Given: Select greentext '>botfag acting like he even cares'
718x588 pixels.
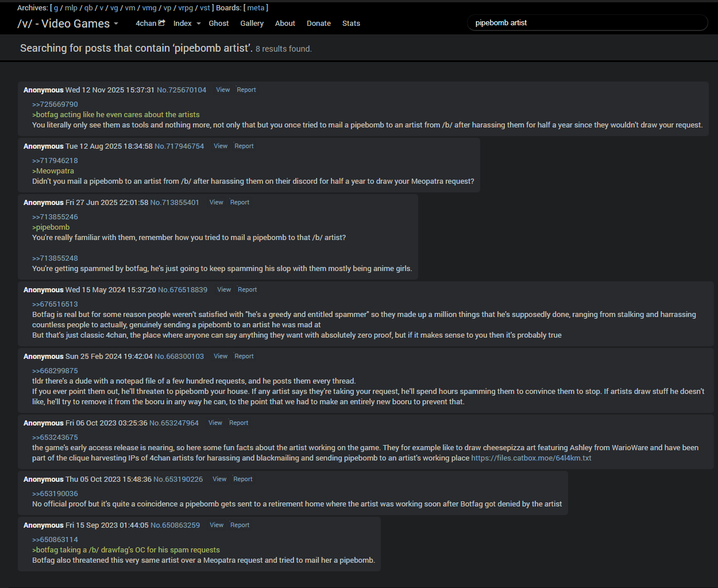Looking at the screenshot, I should pyautogui.click(x=116, y=115).
